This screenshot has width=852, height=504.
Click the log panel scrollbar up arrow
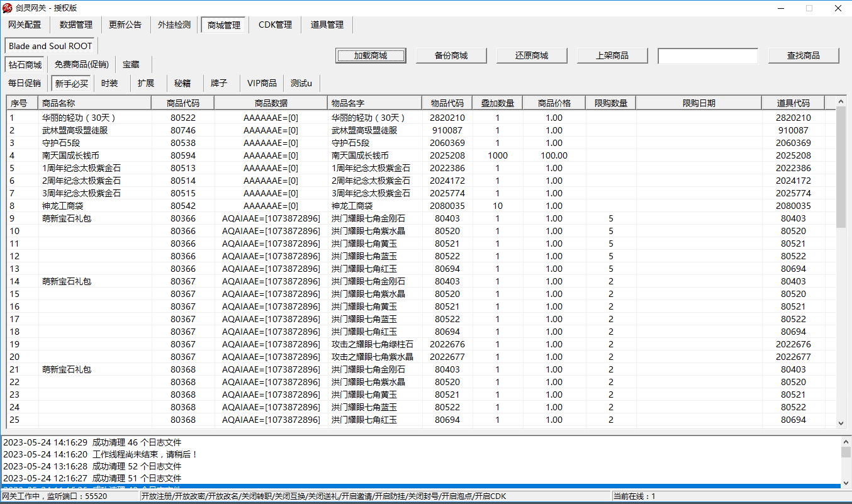pos(846,441)
